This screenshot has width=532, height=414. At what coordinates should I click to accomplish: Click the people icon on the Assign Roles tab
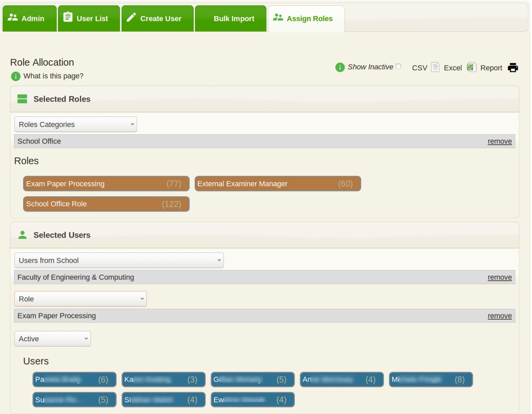pos(278,18)
